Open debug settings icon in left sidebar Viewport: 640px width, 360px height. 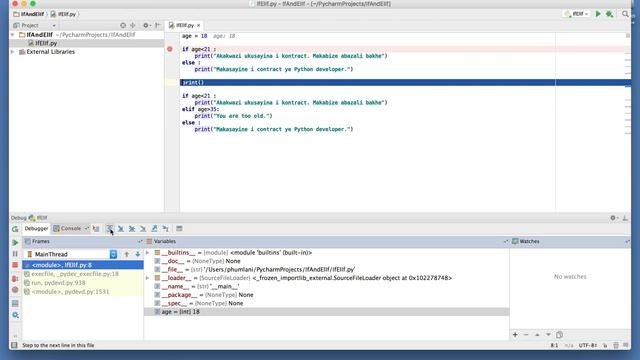[15, 315]
